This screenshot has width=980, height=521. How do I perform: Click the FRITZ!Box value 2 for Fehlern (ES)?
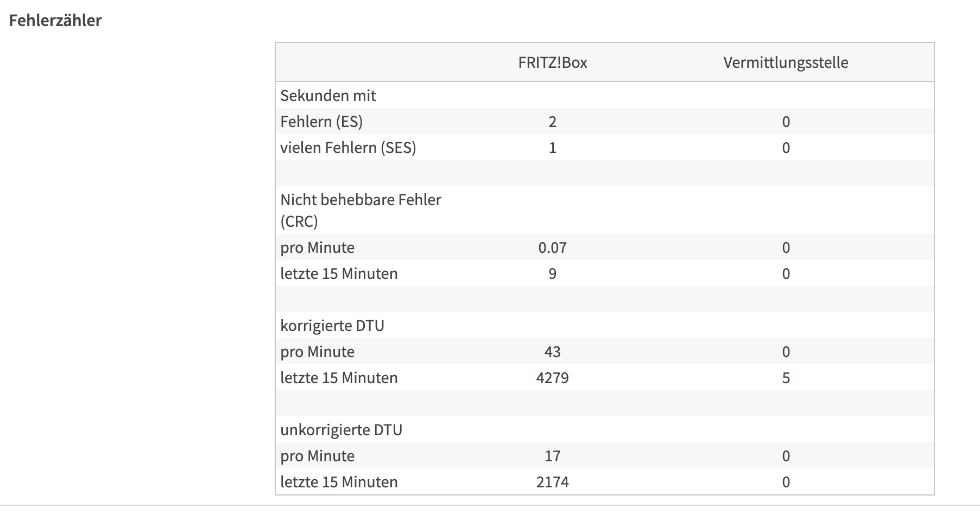tap(552, 122)
